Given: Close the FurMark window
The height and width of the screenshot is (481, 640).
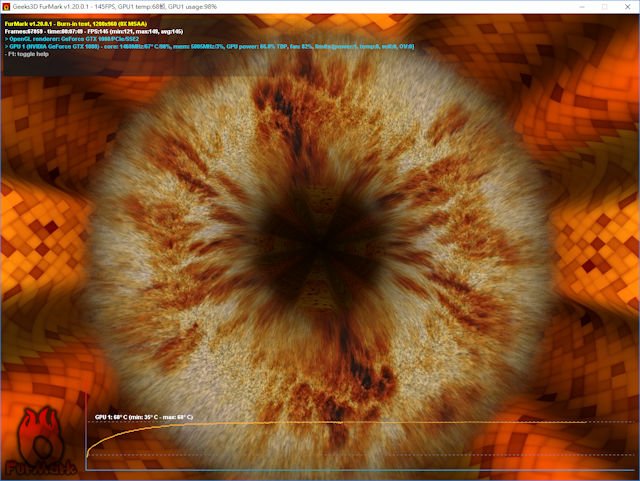Looking at the screenshot, I should (628, 7).
